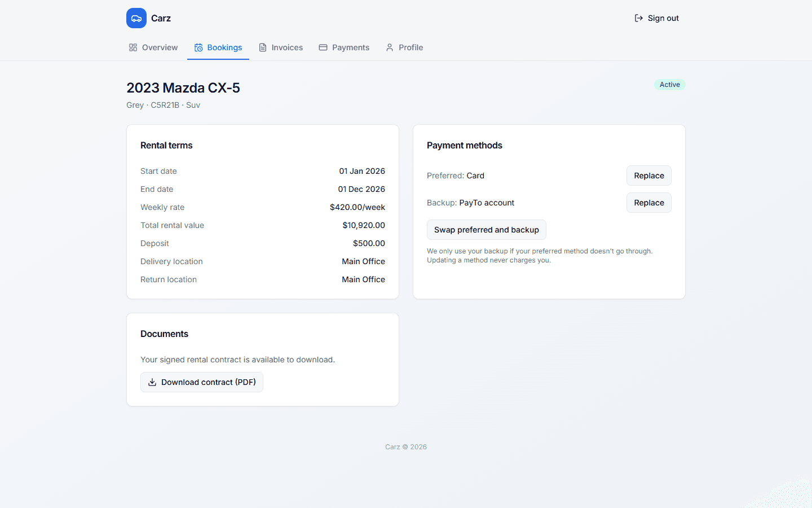Open the Overview tab

tap(153, 47)
